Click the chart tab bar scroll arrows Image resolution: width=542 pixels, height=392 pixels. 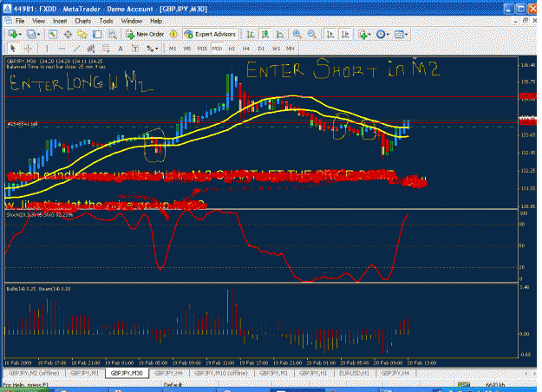pyautogui.click(x=531, y=373)
